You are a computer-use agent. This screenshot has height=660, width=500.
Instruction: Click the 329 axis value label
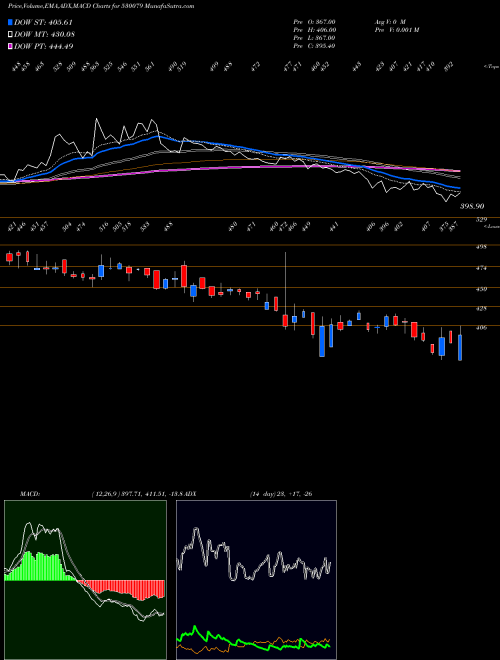[x=481, y=219]
